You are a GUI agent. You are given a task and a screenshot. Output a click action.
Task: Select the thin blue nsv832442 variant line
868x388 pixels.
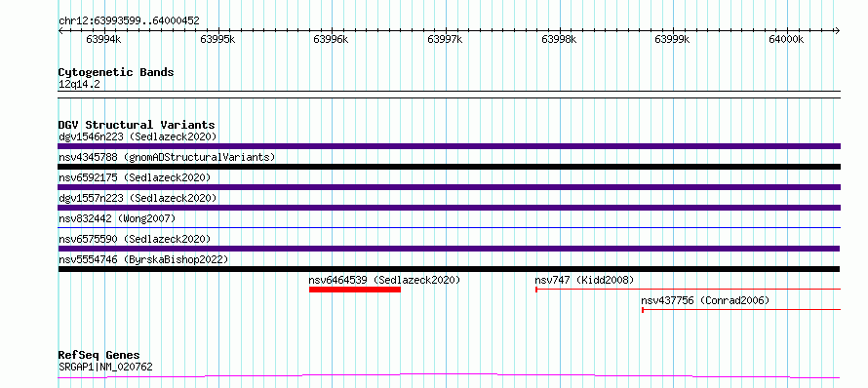(x=449, y=227)
